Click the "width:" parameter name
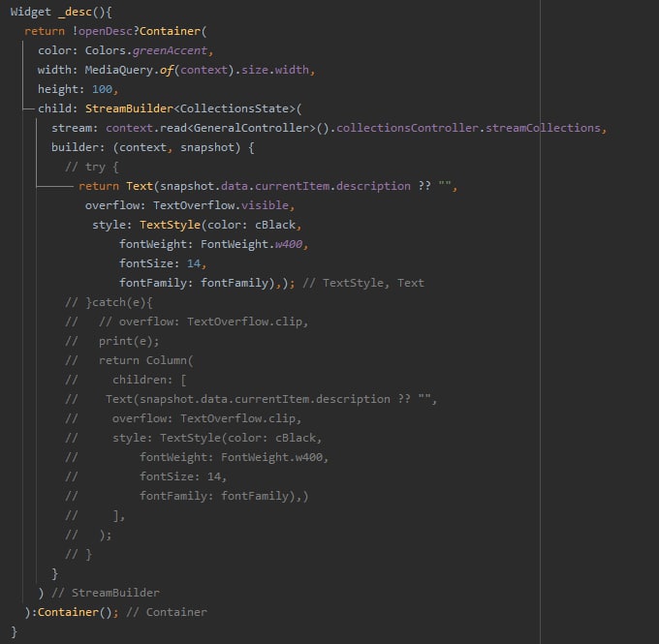Screen dimensions: 659x644 [58, 70]
